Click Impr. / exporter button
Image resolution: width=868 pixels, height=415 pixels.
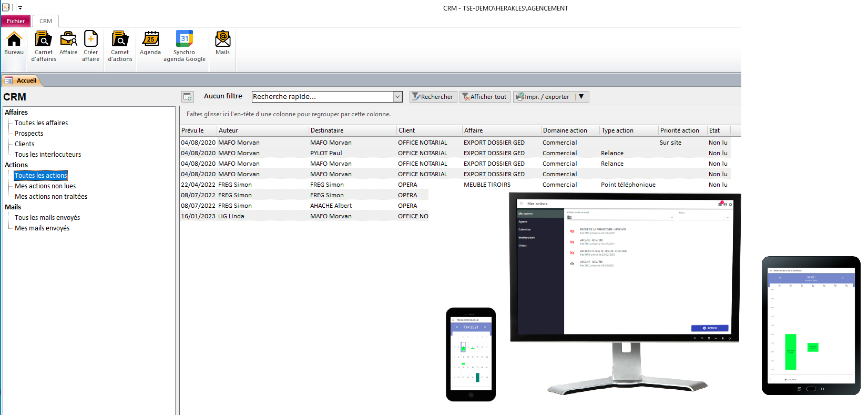pos(543,97)
